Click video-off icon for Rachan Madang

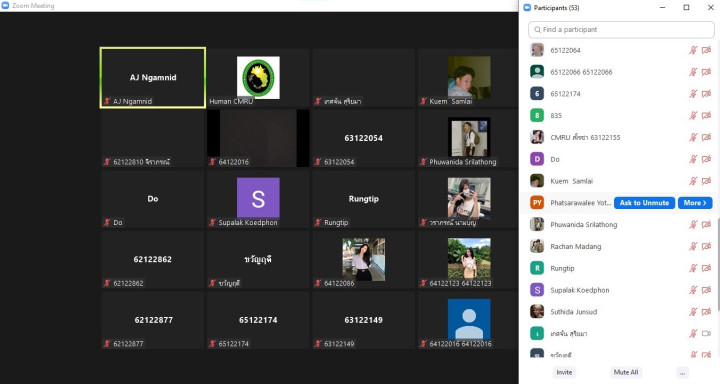706,247
